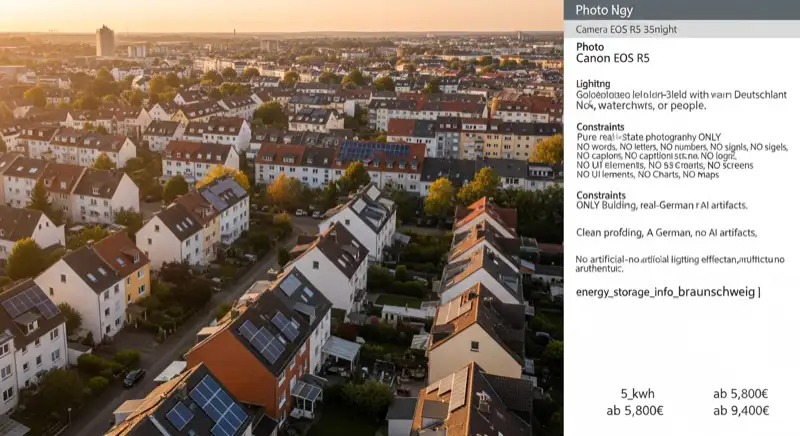Select the "Camera EOS R5 35night" subheader
Image resolution: width=800 pixels, height=436 pixels.
682,29
